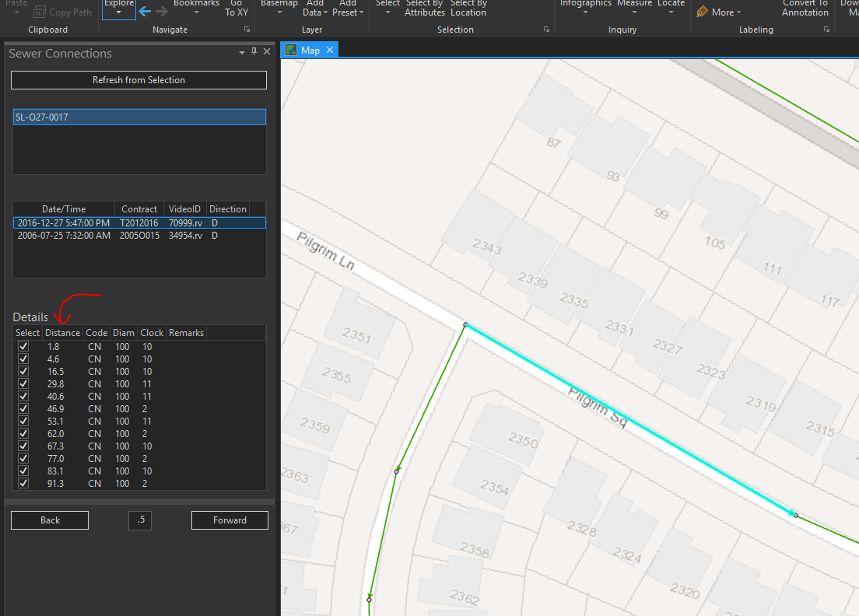Uncheck the connection at distance 77.0
Screen dimensions: 859x616
[23, 458]
